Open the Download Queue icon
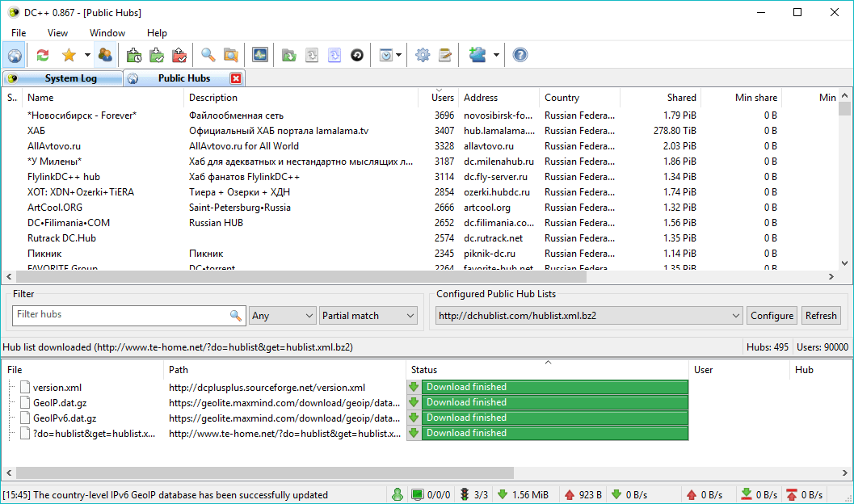Viewport: 854px width, 504px height. (x=133, y=54)
